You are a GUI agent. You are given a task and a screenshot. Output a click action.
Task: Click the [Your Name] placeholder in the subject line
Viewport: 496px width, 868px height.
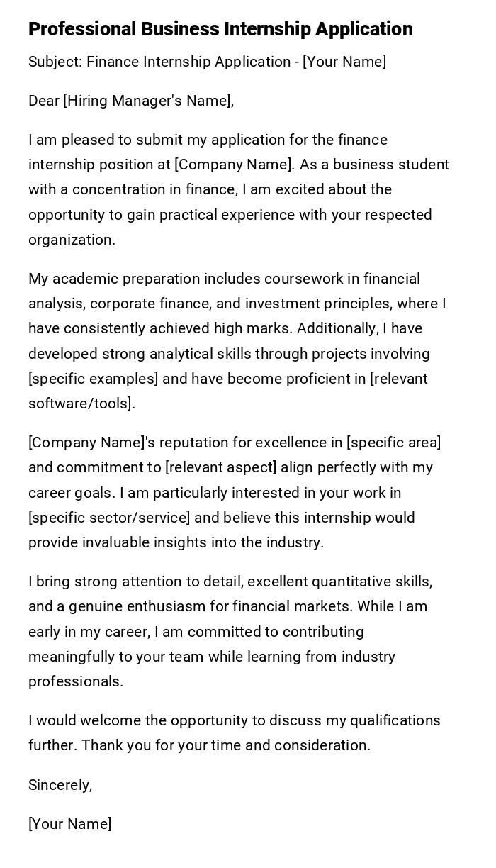coord(344,62)
